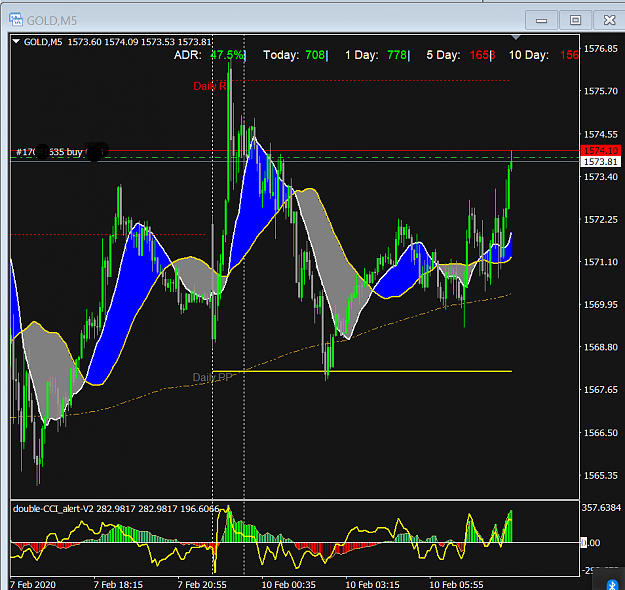
Task: Click the 10 Feb 03:15 time label
Action: point(372,584)
